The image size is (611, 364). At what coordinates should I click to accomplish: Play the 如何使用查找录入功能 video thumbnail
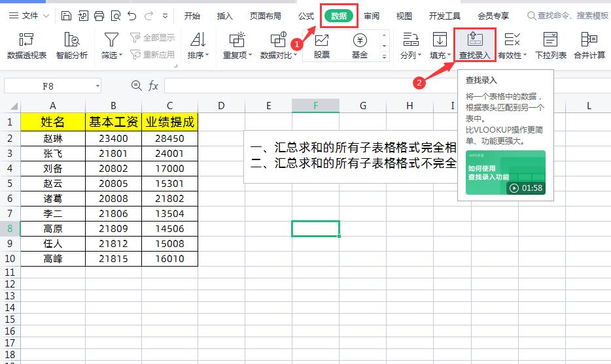coord(506,173)
